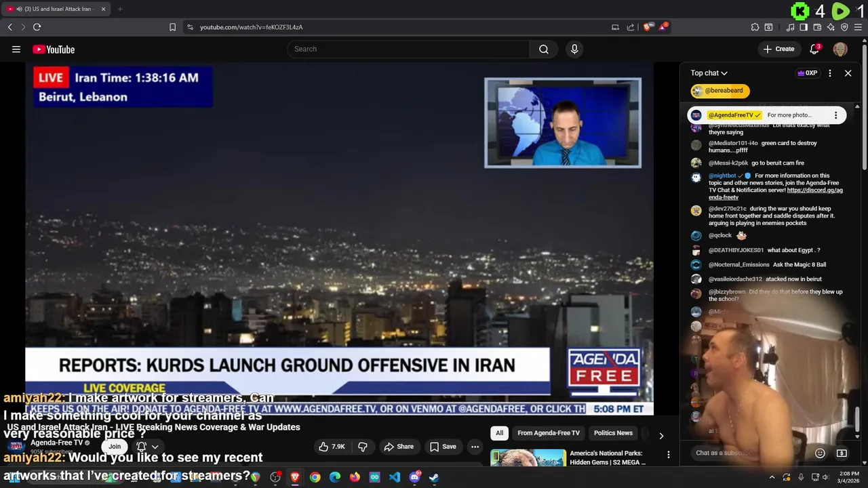Open the Brave Wallet icon
This screenshot has width=868, height=488.
pos(817,27)
